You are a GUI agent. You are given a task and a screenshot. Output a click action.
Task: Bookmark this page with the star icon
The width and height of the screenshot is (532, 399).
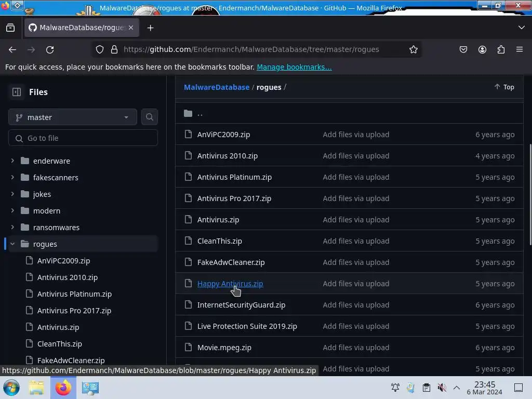tap(413, 49)
